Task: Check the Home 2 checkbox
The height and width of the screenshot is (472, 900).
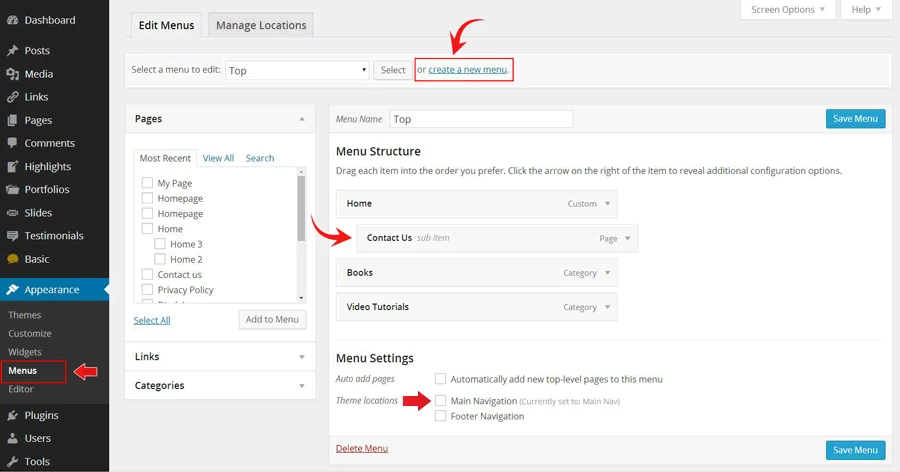Action: [160, 259]
